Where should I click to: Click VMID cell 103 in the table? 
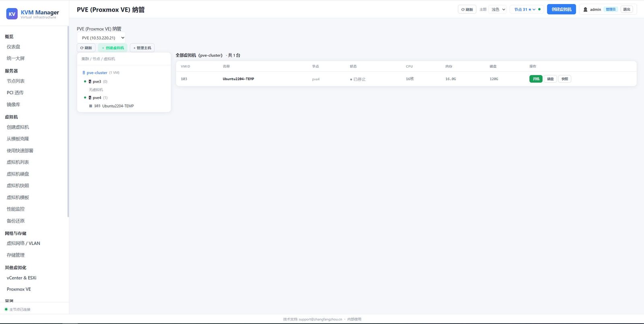[184, 79]
